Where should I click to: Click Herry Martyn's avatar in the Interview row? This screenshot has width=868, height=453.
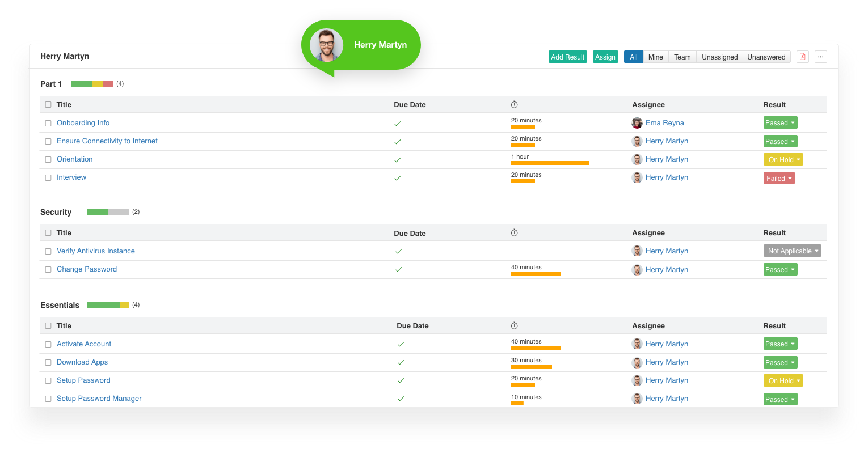tap(637, 177)
